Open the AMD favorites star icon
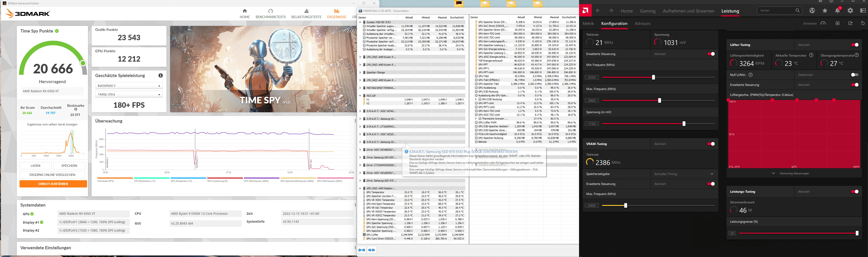868x257 pixels. [825, 11]
